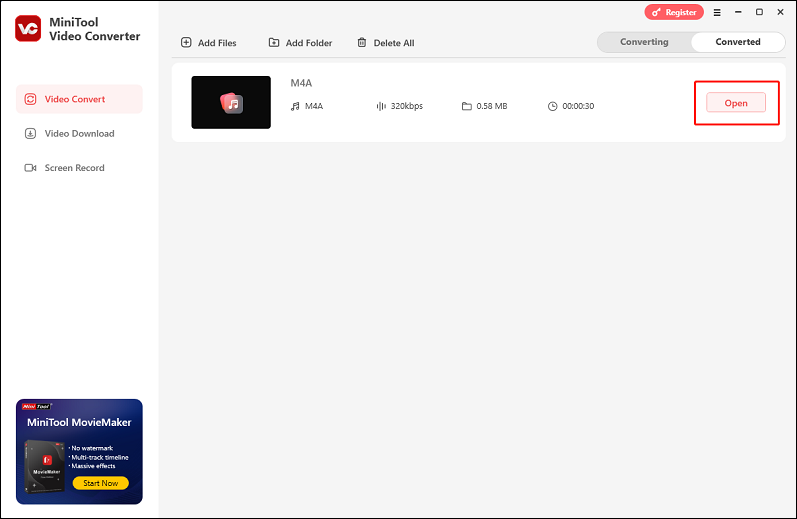
Task: Click the MiniTool MovieMaker ad banner
Action: tap(79, 451)
